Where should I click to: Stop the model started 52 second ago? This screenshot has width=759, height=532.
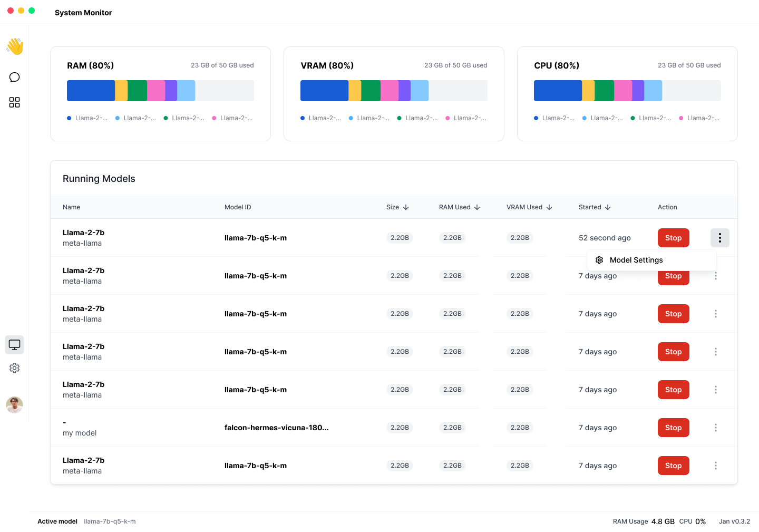pos(673,238)
